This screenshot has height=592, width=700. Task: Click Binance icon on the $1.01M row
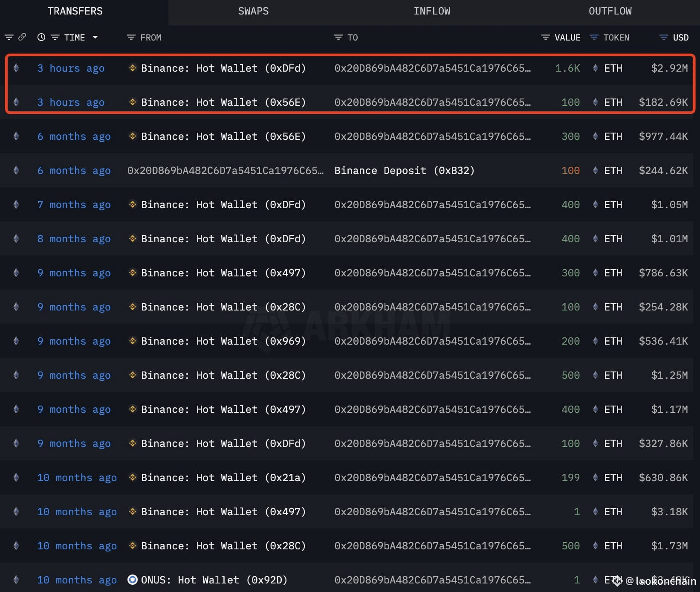tap(133, 238)
